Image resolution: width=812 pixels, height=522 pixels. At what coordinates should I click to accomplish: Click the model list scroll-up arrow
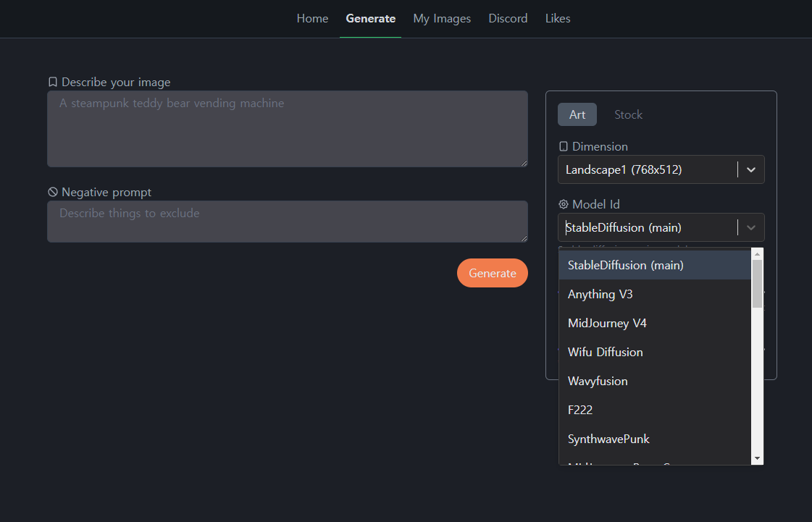[x=757, y=254]
